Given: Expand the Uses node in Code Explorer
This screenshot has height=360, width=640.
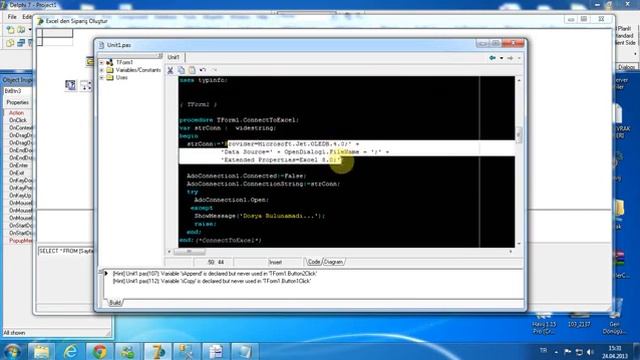Looking at the screenshot, I should [102, 78].
